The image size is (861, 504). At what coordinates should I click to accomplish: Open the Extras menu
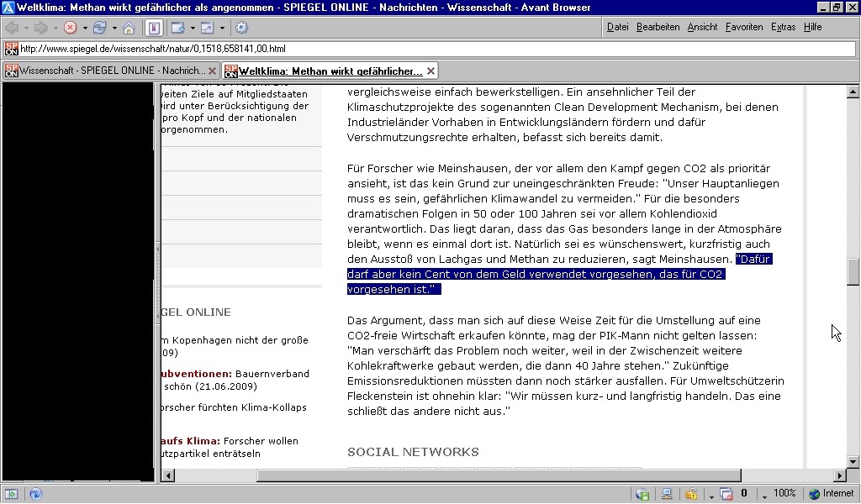coord(782,27)
